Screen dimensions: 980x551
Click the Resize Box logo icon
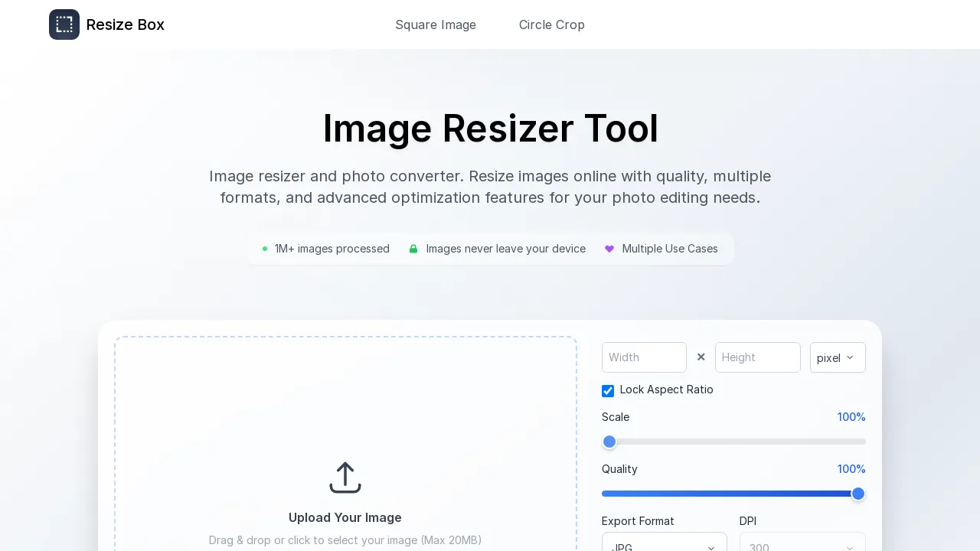pos(64,24)
